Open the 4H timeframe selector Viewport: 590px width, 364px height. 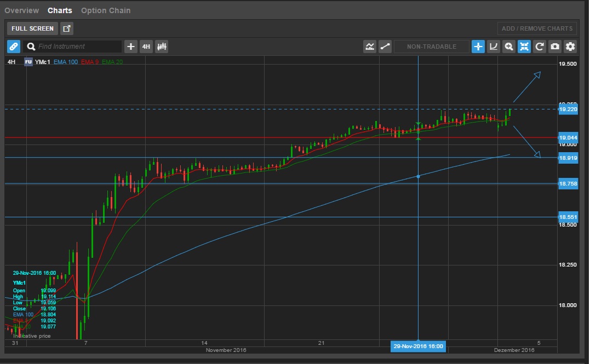tap(146, 47)
